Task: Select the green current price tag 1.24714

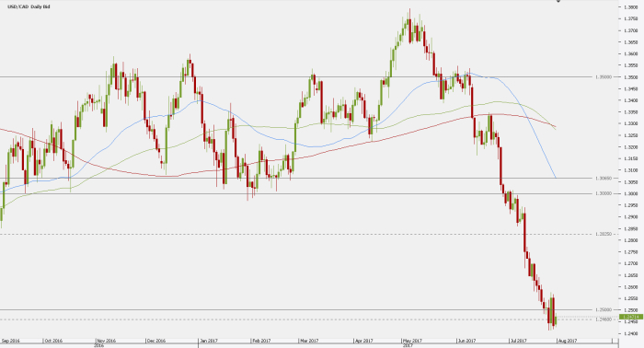Action: (631, 317)
